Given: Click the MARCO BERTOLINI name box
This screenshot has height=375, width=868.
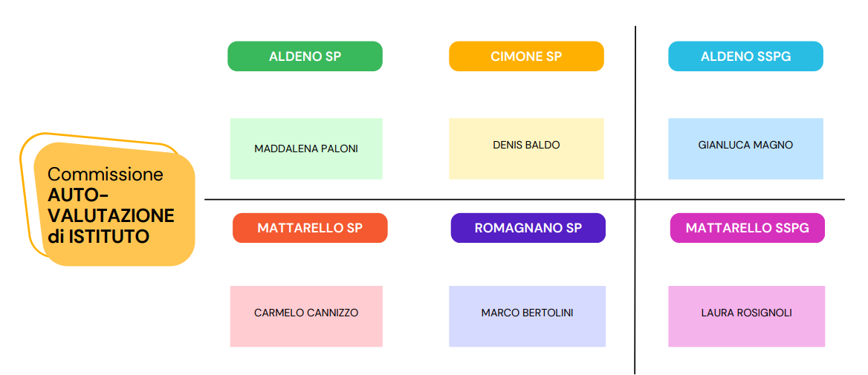Looking at the screenshot, I should pyautogui.click(x=527, y=316).
